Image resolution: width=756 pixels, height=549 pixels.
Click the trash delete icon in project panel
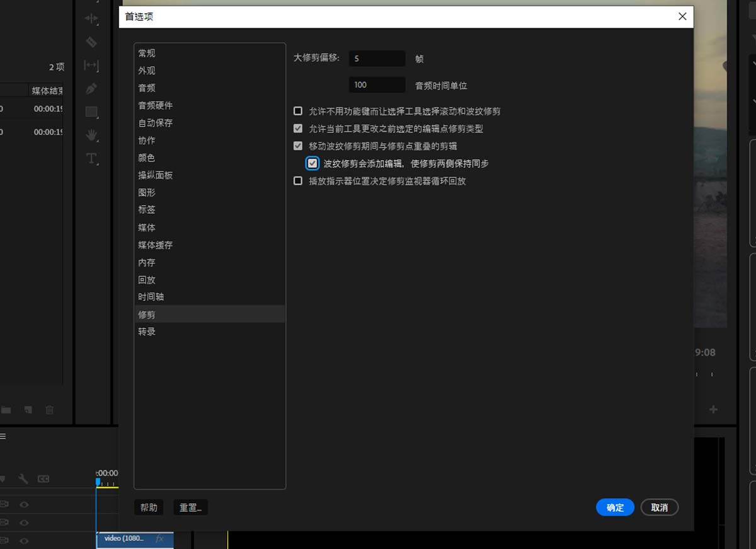click(49, 410)
